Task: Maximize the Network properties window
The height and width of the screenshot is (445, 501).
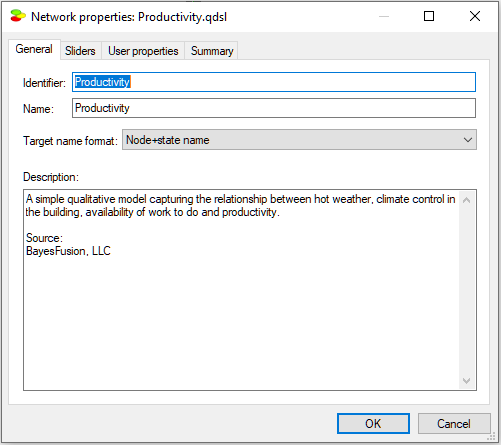Action: click(x=429, y=16)
